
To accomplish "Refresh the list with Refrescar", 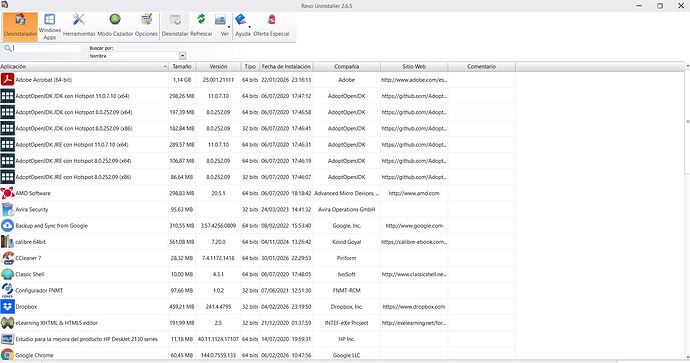I will coord(201,26).
